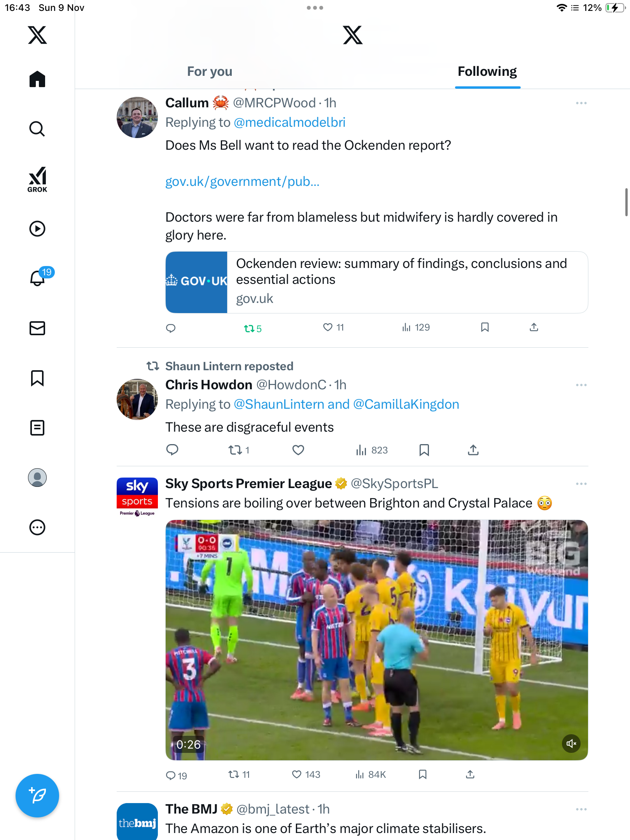The width and height of the screenshot is (630, 840).
Task: Switch to the For you tab
Action: (210, 72)
